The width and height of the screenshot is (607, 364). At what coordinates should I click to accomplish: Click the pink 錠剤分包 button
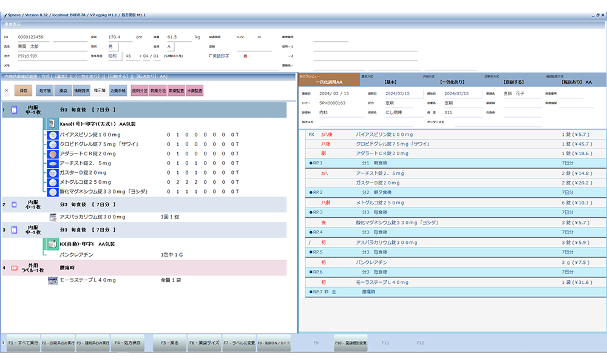click(140, 90)
